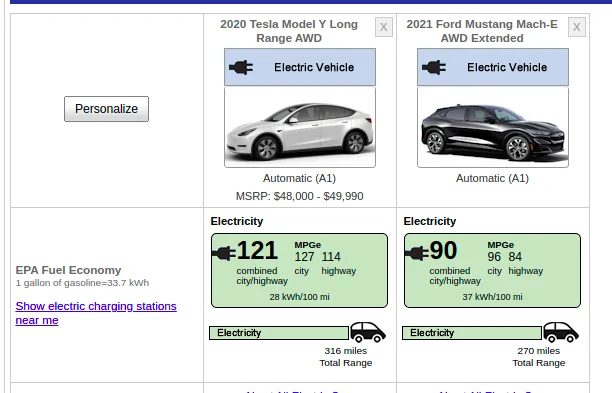This screenshot has width=612, height=393.
Task: Click Tesla Electricity range bar
Action: [x=279, y=333]
